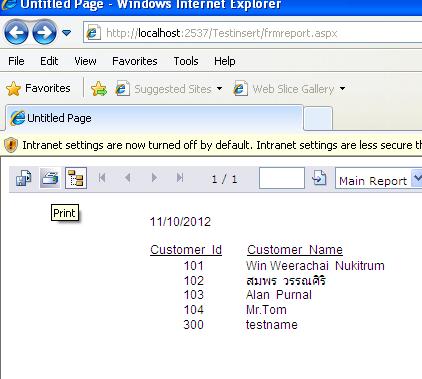Select the Untitled Page tab

(154, 118)
